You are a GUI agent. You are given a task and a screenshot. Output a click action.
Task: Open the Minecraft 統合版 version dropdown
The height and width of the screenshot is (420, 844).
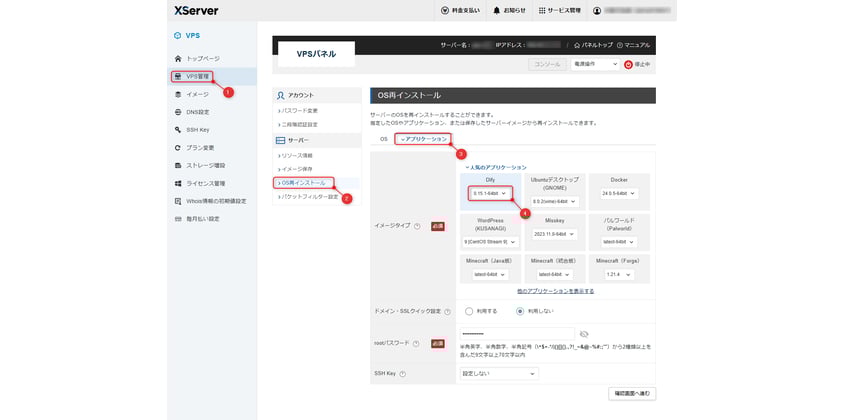tap(555, 275)
